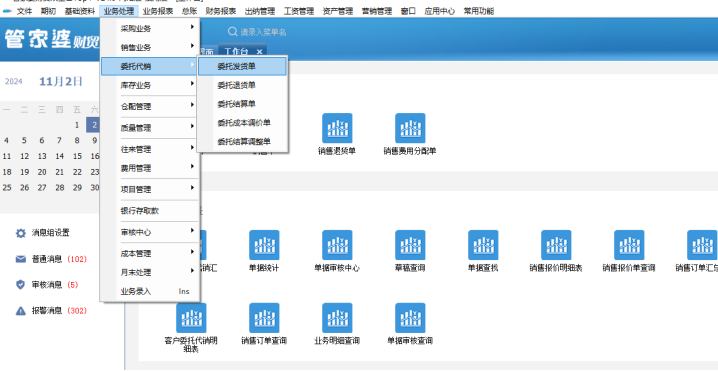Click the 11月2日 date heading
718x371 pixels.
(60, 82)
